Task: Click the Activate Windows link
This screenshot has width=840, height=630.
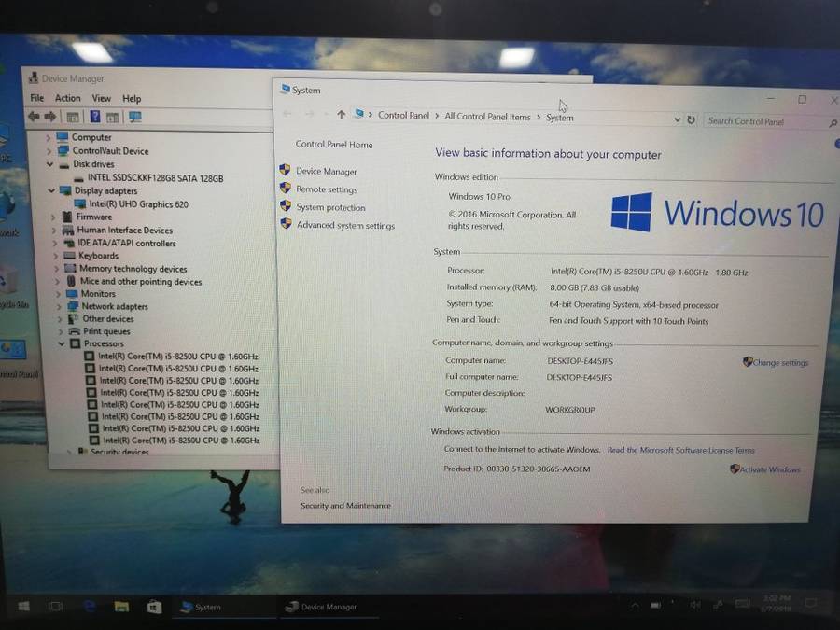Action: pyautogui.click(x=769, y=469)
